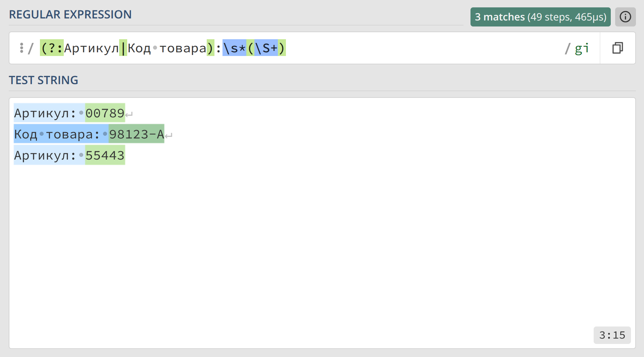Click the REGULAR EXPRESSION section heading
Screen dimensions: 644x357
(70, 14)
